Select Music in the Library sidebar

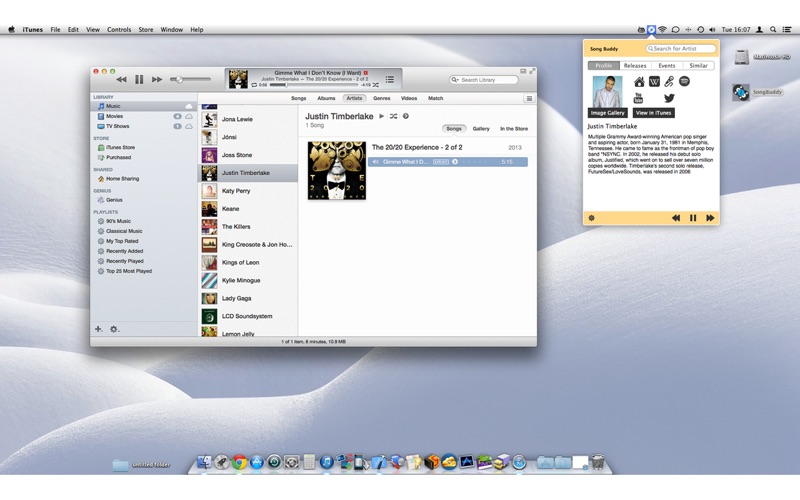(144, 106)
